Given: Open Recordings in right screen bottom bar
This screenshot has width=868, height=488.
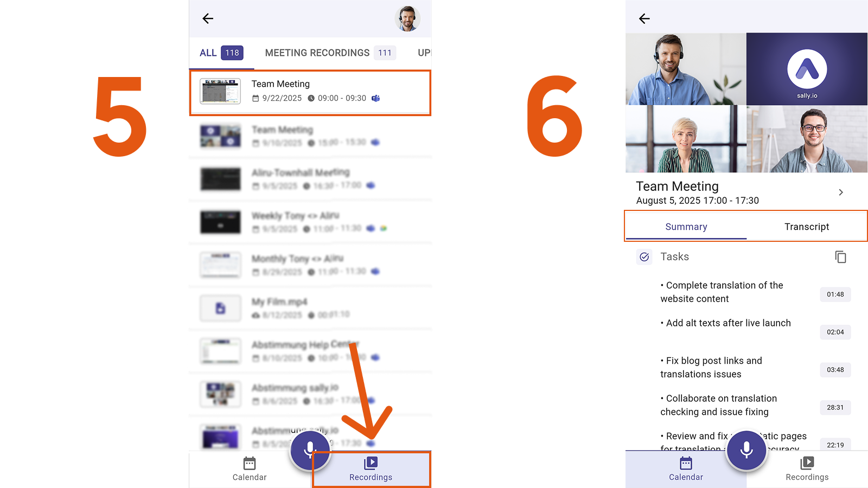Looking at the screenshot, I should (807, 469).
